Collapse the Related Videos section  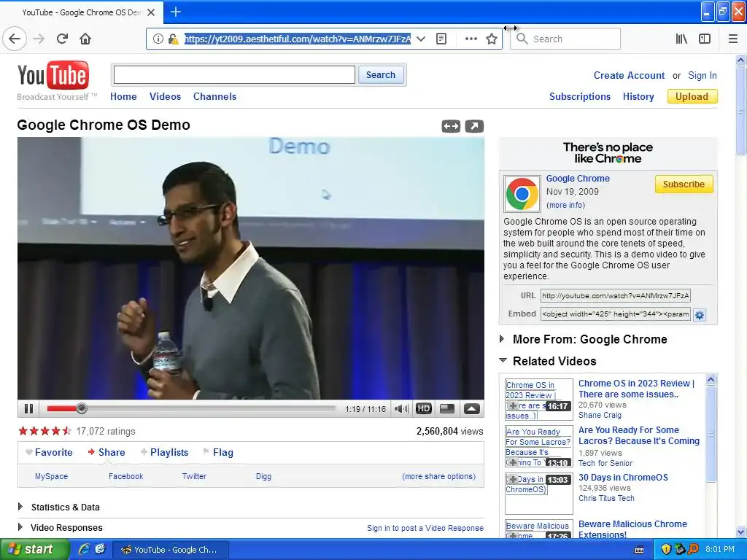tap(503, 360)
